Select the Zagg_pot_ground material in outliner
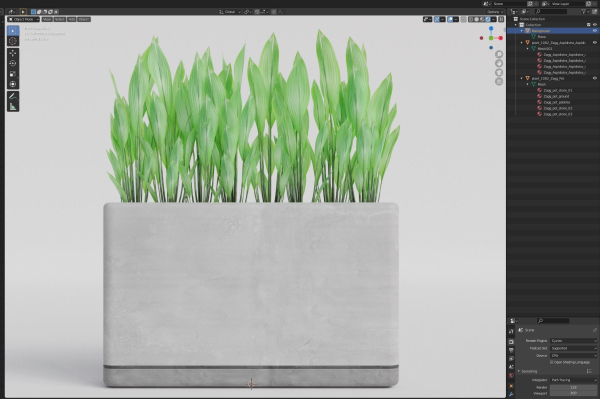This screenshot has width=600, height=399. tap(556, 96)
